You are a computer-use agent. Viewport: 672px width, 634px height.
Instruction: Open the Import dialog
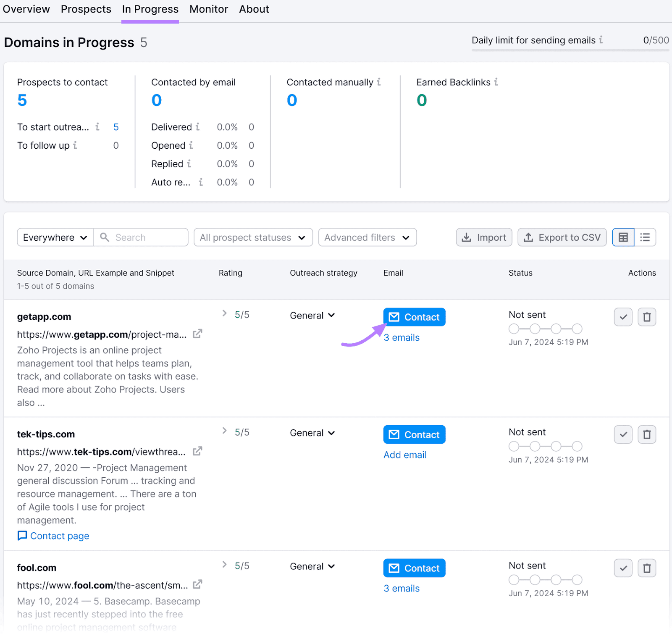[484, 237]
